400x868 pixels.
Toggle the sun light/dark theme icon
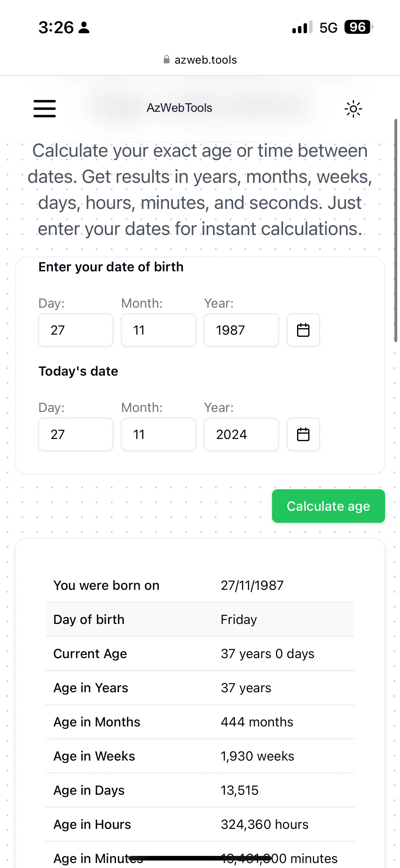pyautogui.click(x=353, y=109)
